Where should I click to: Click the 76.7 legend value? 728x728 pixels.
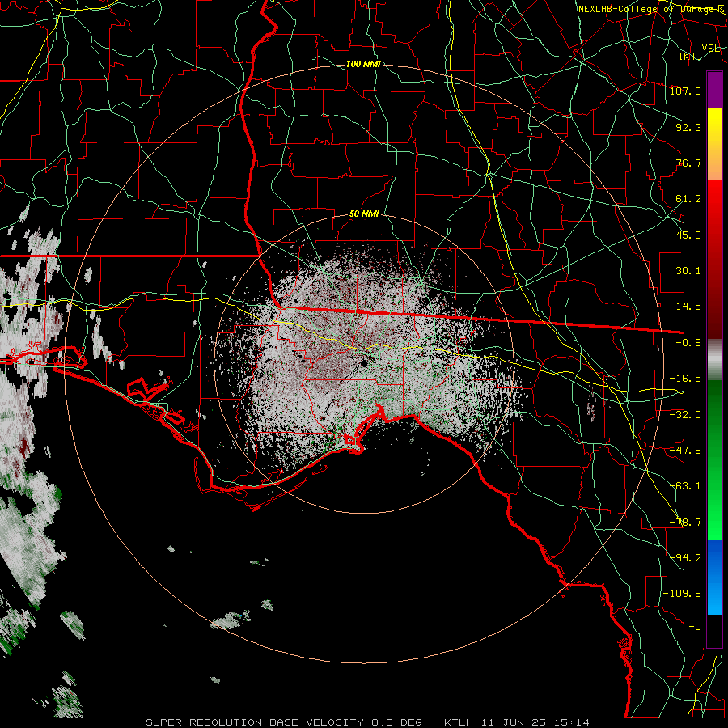688,163
